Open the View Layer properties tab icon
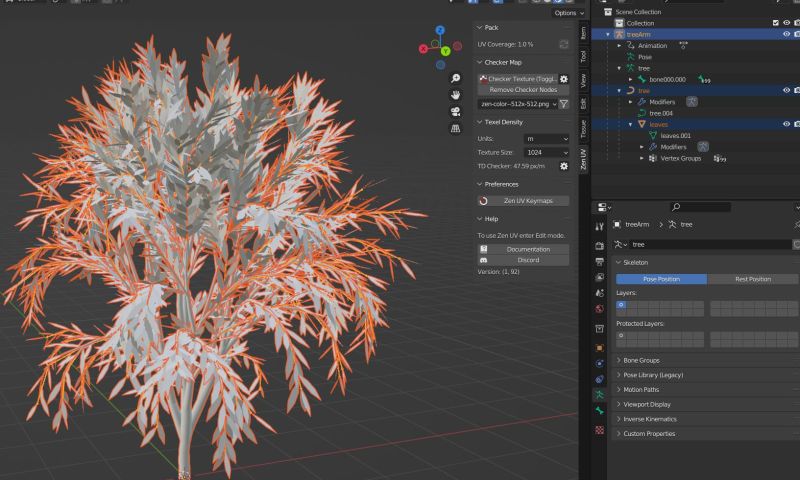This screenshot has width=800, height=480. (x=599, y=277)
